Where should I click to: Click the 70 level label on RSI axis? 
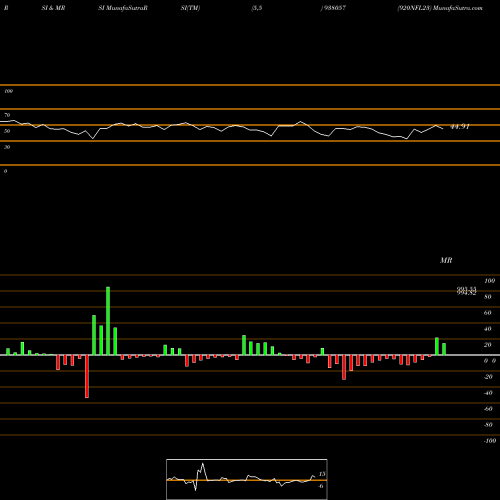click(7, 115)
